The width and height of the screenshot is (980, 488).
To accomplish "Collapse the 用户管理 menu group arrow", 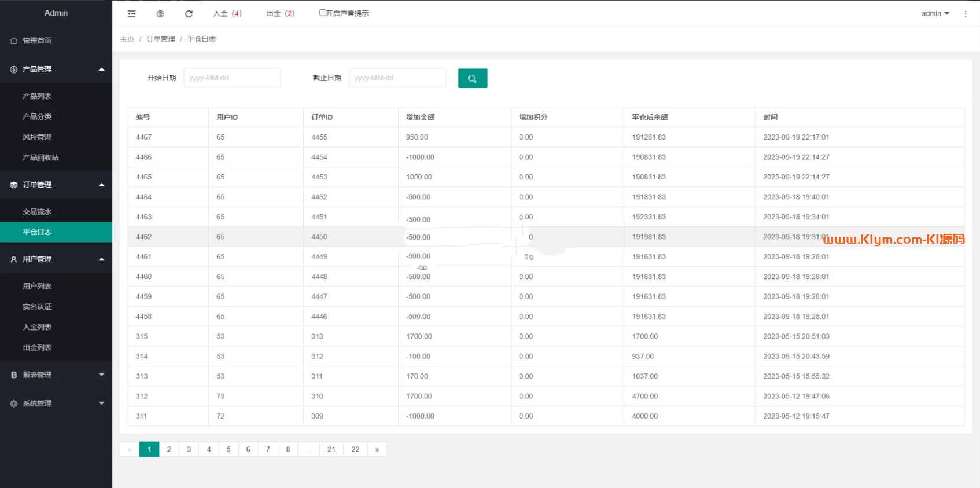I will coord(102,259).
